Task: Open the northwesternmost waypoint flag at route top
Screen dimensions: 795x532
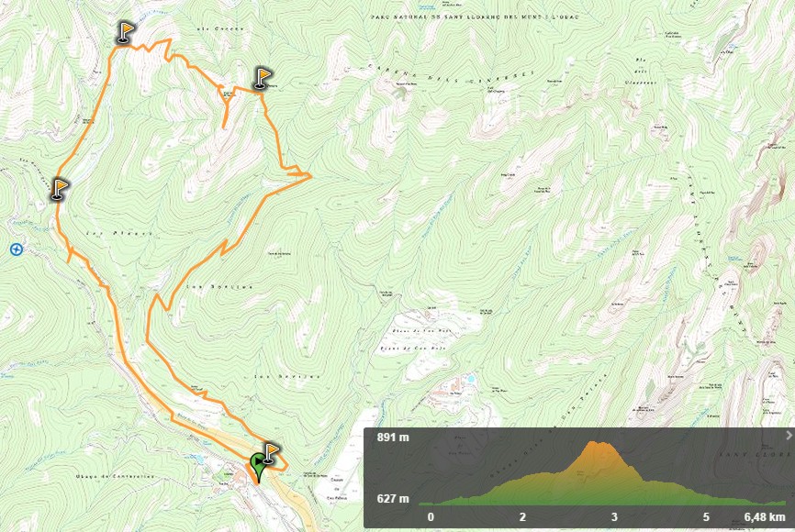Action: click(x=125, y=32)
